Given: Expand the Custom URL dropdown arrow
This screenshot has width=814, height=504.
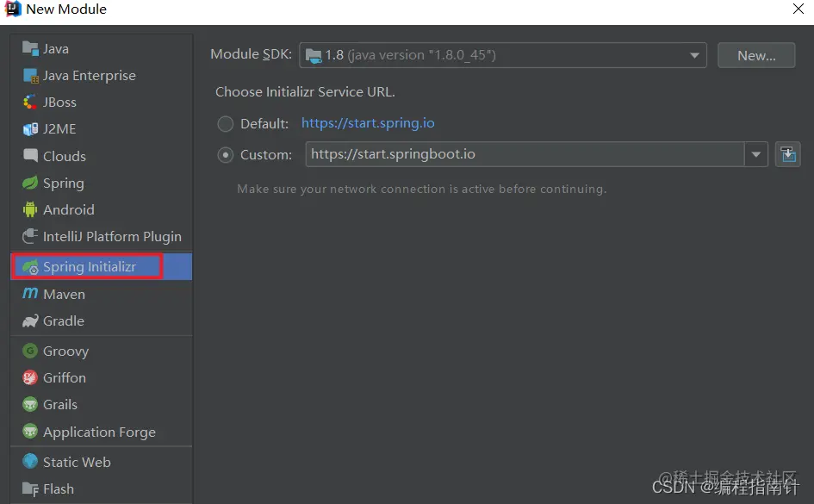Looking at the screenshot, I should pyautogui.click(x=756, y=154).
